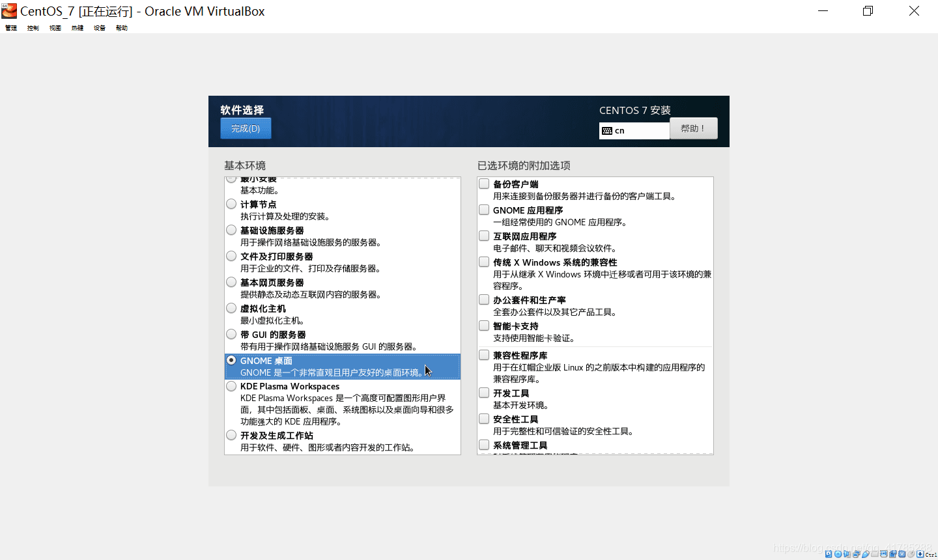Select the 基础设施服务器 radio option
This screenshot has width=938, height=560.
(231, 230)
